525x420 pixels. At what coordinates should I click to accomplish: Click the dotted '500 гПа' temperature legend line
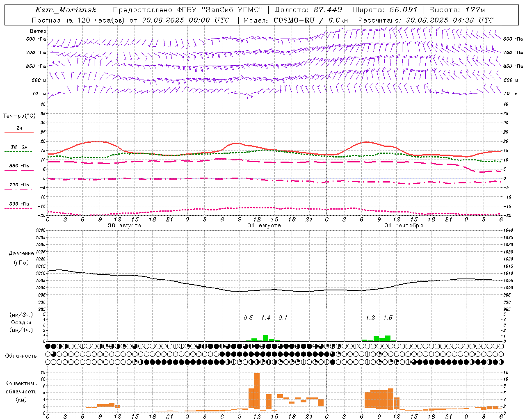(x=18, y=208)
